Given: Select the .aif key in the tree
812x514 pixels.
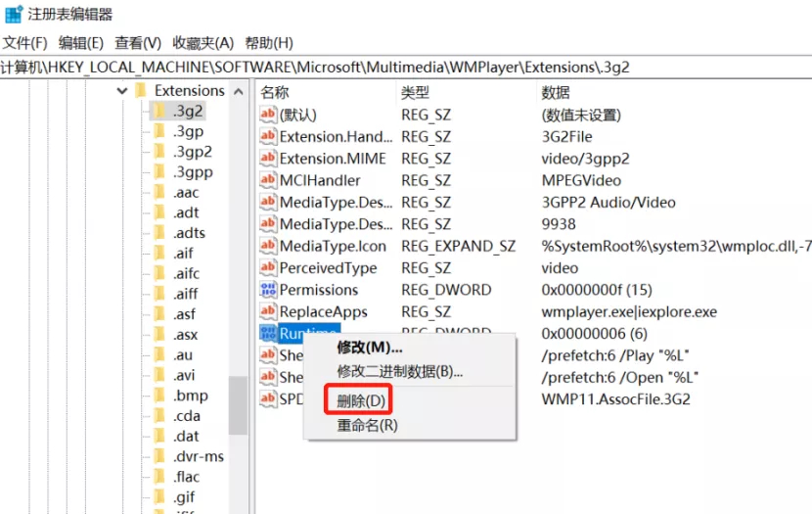Looking at the screenshot, I should click(x=183, y=254).
